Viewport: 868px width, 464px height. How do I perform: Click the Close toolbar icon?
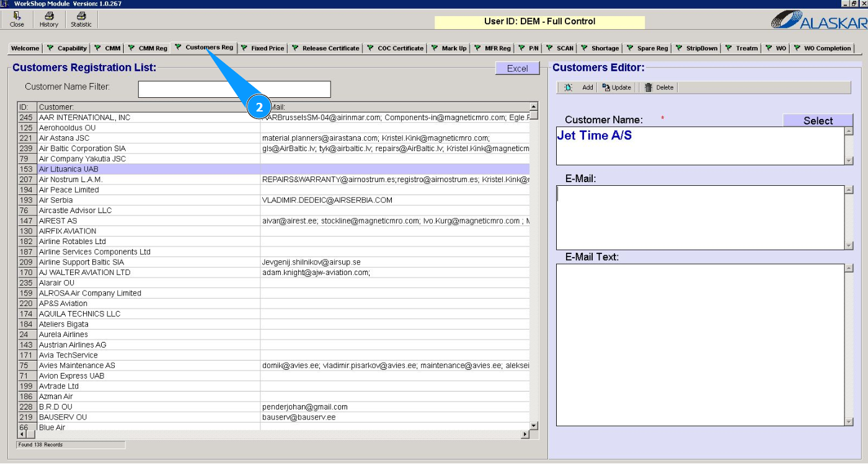[17, 16]
